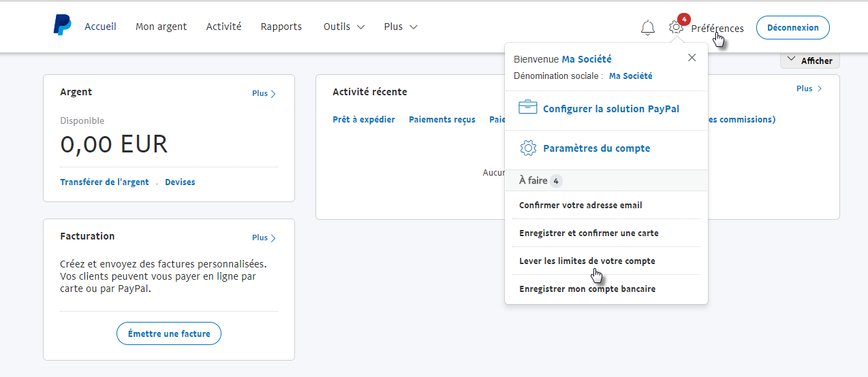The height and width of the screenshot is (377, 868).
Task: Click the PayPal logo icon
Action: tap(62, 24)
